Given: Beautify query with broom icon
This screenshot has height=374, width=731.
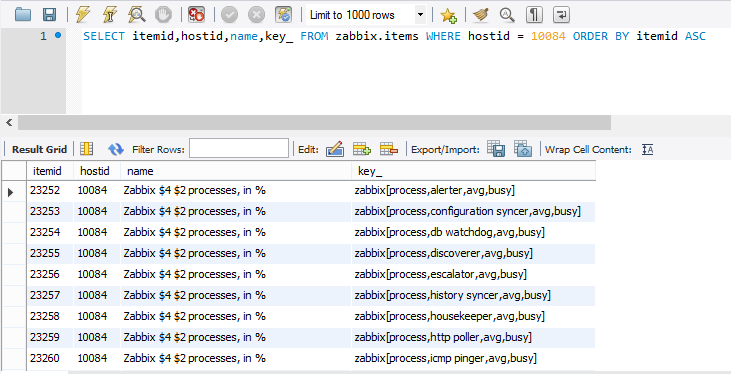Looking at the screenshot, I should [x=480, y=14].
